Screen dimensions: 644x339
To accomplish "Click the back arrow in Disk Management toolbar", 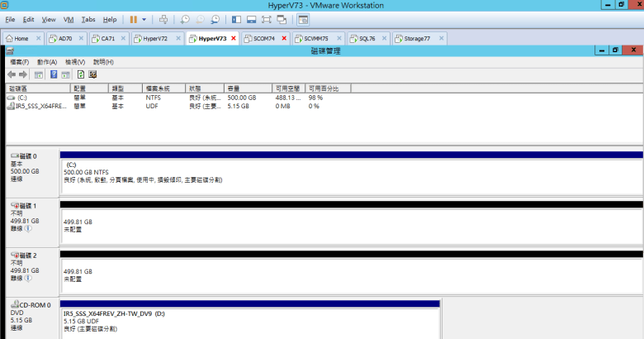I will 12,74.
